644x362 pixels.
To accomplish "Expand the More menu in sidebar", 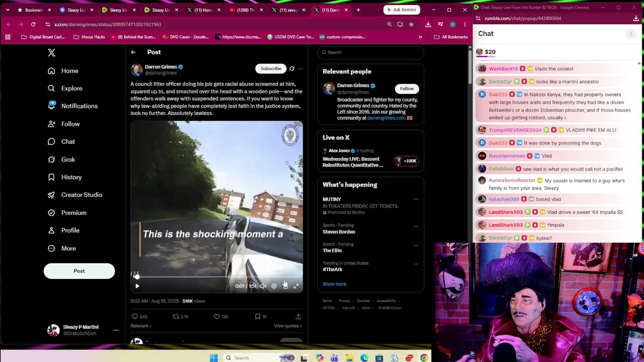I will [x=62, y=248].
